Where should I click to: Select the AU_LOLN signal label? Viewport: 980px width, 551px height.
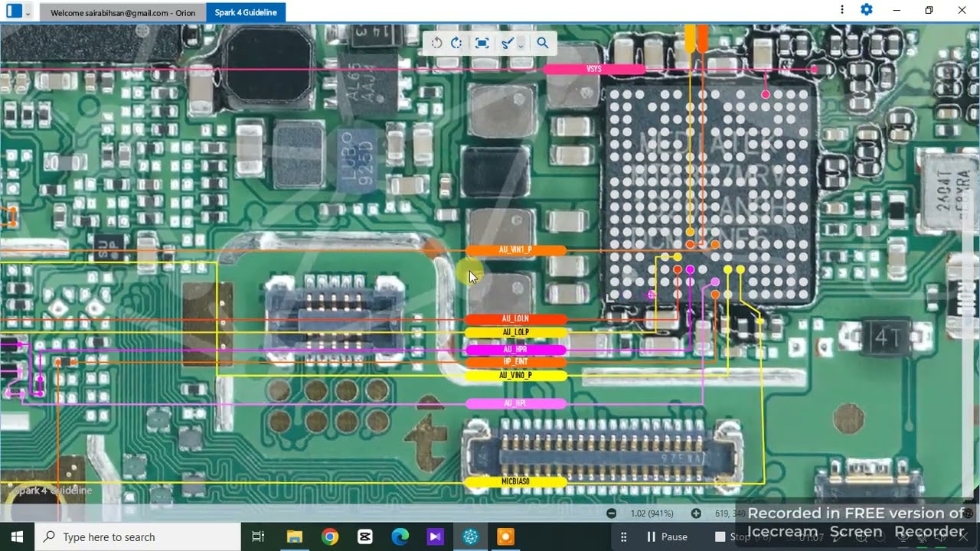point(515,319)
